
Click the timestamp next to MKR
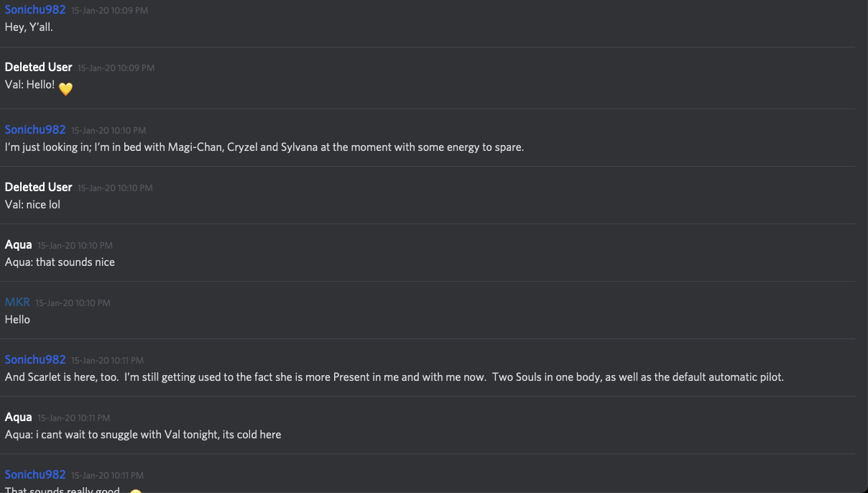[x=73, y=303]
